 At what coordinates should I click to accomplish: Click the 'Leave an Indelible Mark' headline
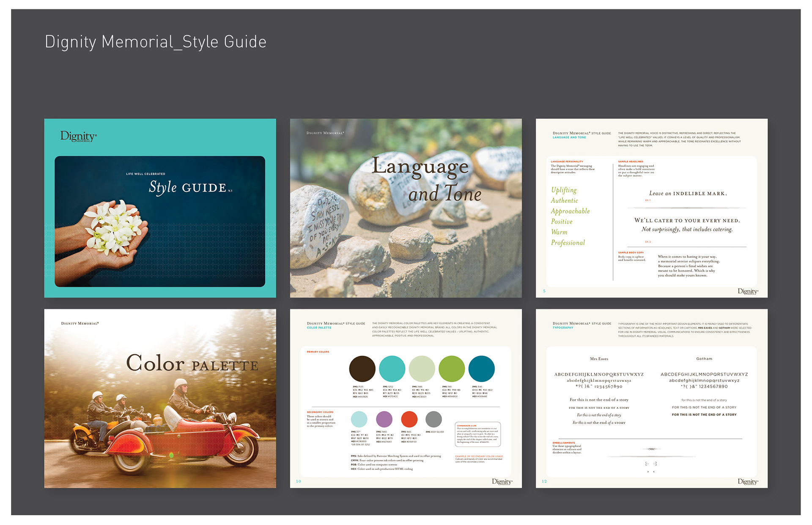688,194
